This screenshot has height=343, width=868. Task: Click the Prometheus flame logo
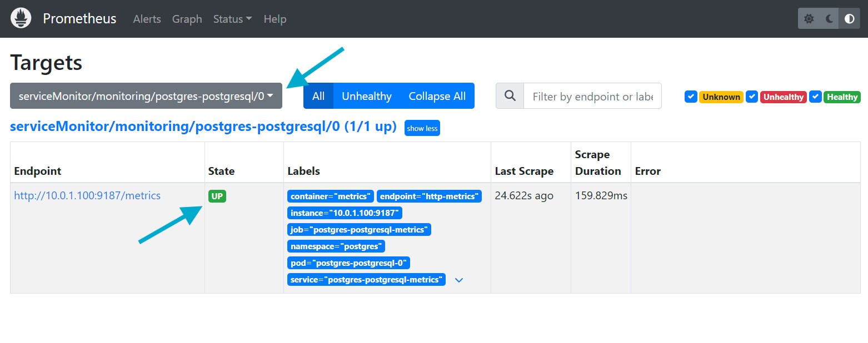21,19
